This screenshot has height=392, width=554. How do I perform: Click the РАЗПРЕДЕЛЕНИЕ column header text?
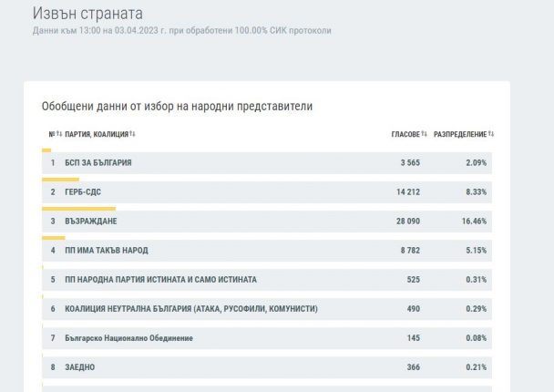459,134
